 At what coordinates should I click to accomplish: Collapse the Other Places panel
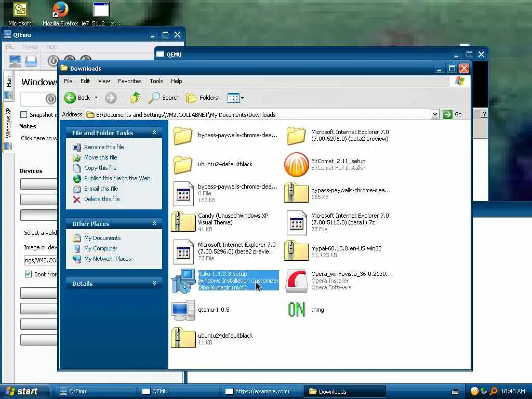point(155,223)
